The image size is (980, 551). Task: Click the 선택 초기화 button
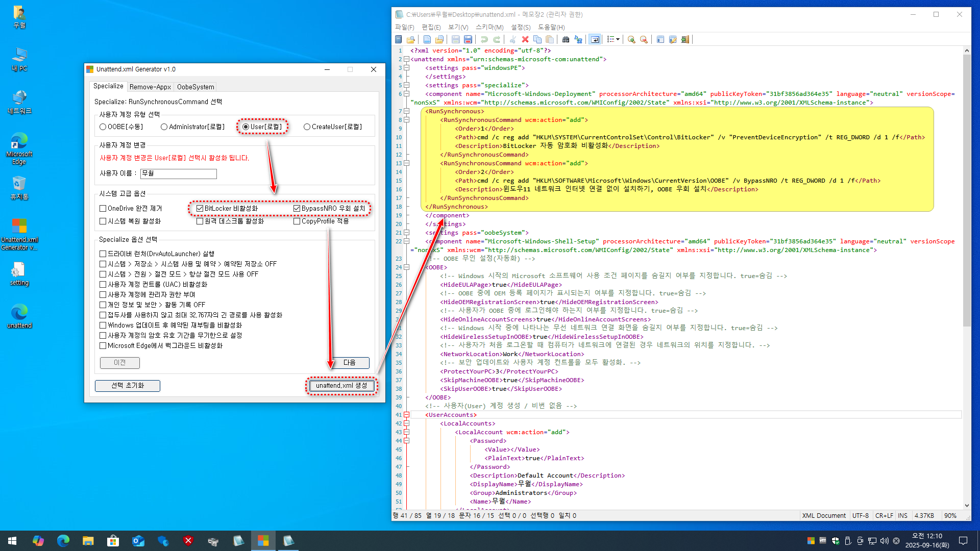[128, 386]
